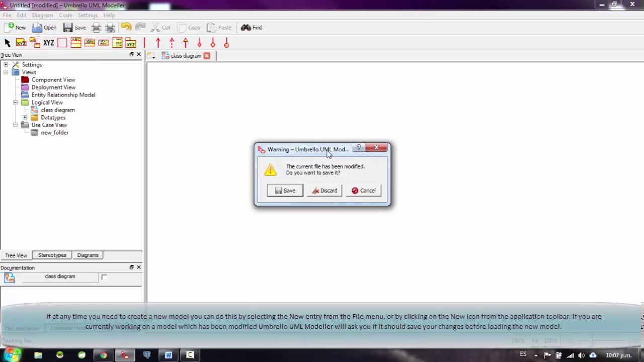
Task: Click Discard in the warning dialog
Action: [x=325, y=191]
